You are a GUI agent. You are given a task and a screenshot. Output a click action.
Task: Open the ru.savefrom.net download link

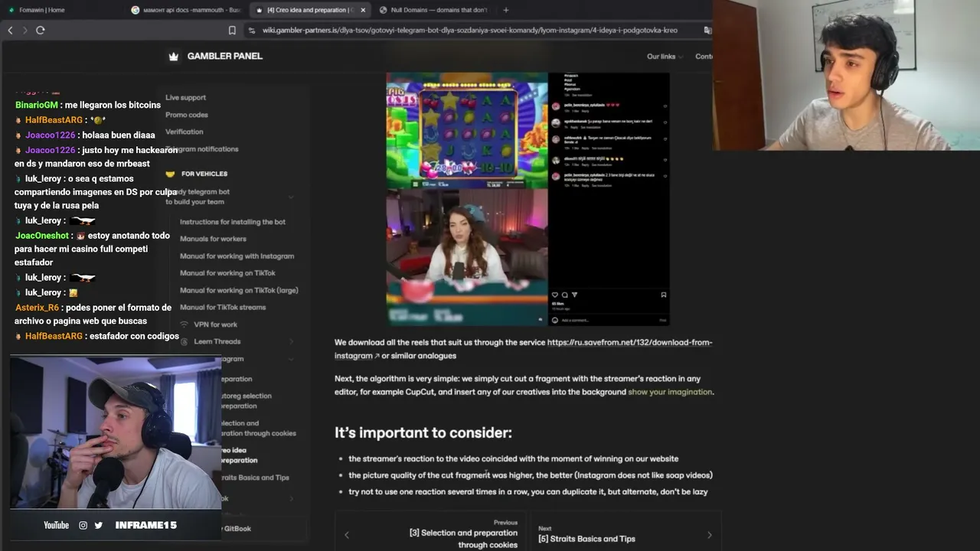[524, 349]
